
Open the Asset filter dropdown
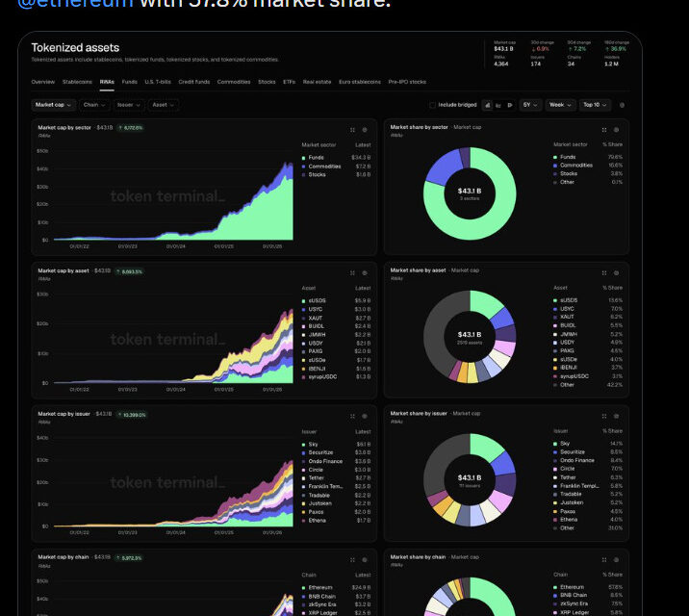164,105
